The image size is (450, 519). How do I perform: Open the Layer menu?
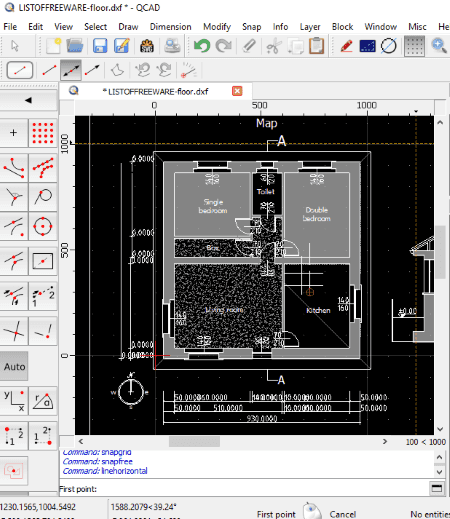(310, 27)
